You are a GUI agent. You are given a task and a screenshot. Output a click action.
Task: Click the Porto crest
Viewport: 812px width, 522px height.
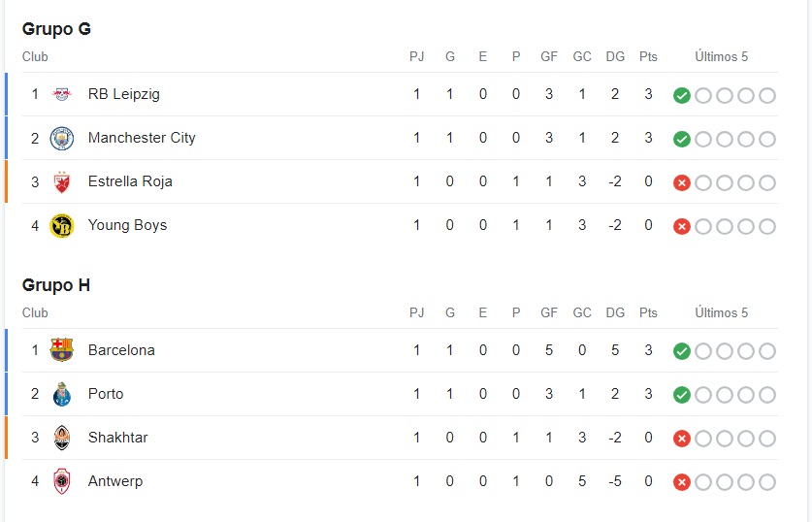62,394
